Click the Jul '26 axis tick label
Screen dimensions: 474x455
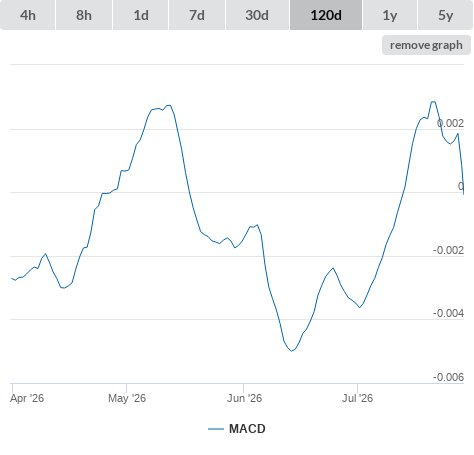tap(357, 398)
